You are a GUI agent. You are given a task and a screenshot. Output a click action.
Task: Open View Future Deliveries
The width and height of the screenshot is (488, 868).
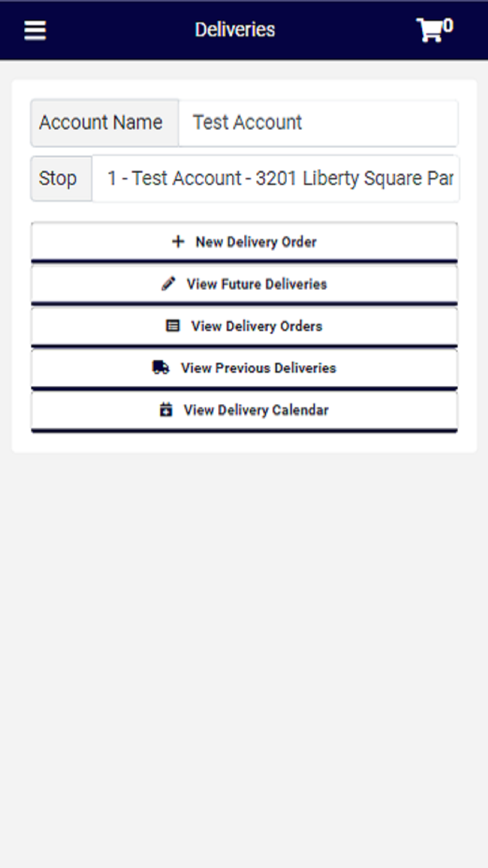pos(244,284)
